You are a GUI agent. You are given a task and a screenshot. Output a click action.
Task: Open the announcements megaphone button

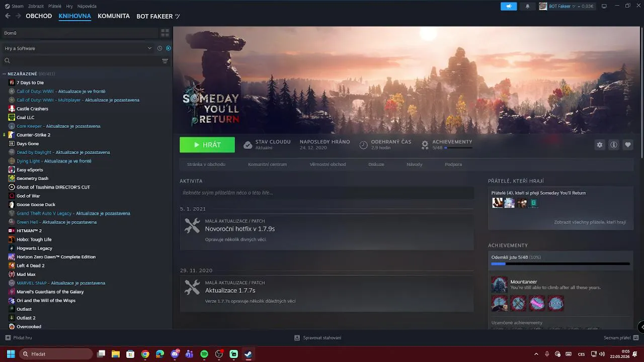509,6
